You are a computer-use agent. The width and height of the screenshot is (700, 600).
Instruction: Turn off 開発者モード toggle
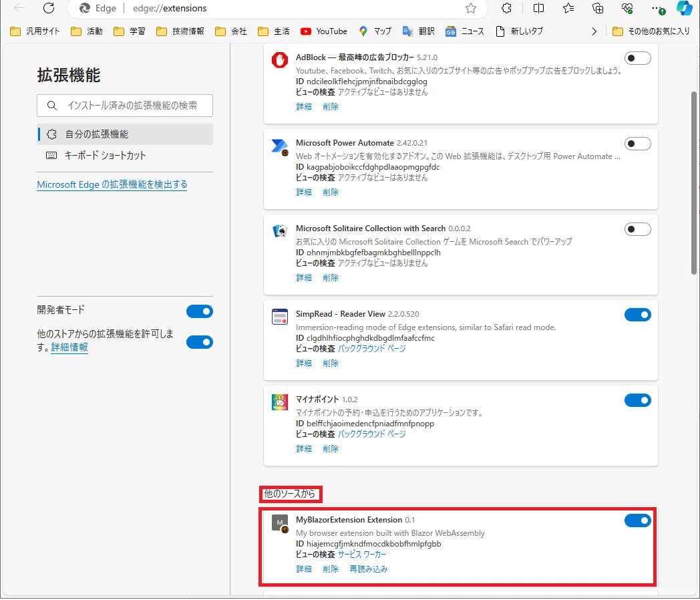click(200, 311)
